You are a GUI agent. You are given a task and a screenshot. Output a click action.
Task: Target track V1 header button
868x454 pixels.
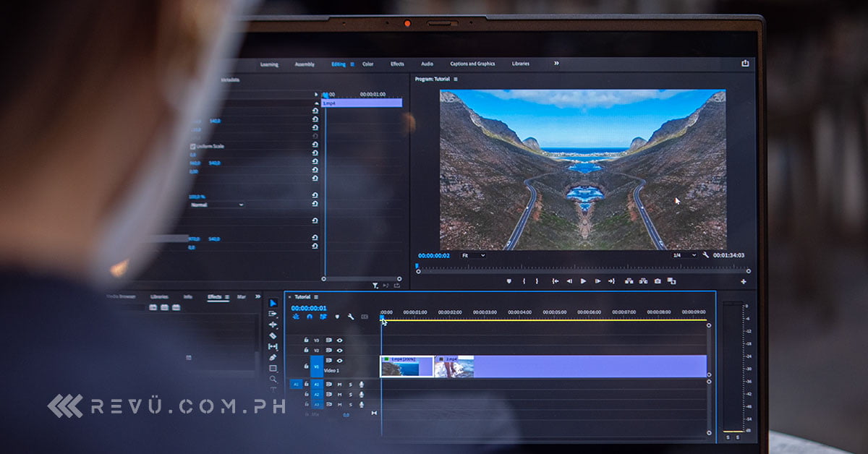click(x=317, y=367)
